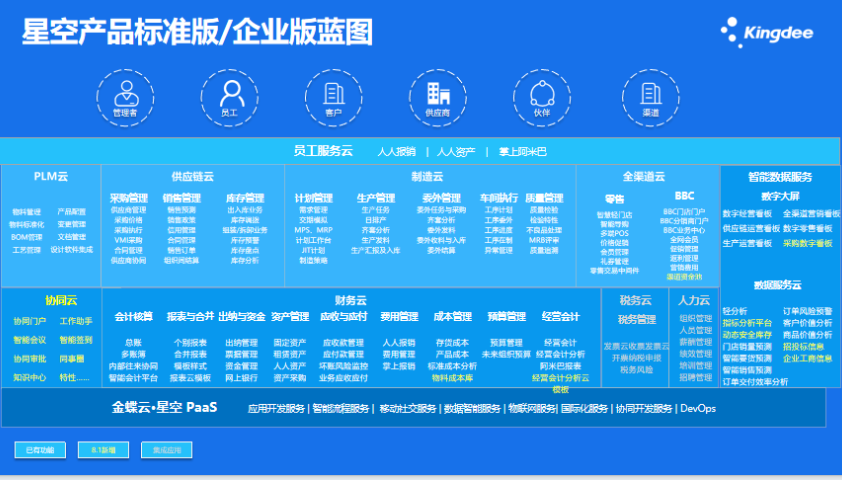Open the 智能数据服务 section heading
The height and width of the screenshot is (480, 842).
pyautogui.click(x=780, y=177)
